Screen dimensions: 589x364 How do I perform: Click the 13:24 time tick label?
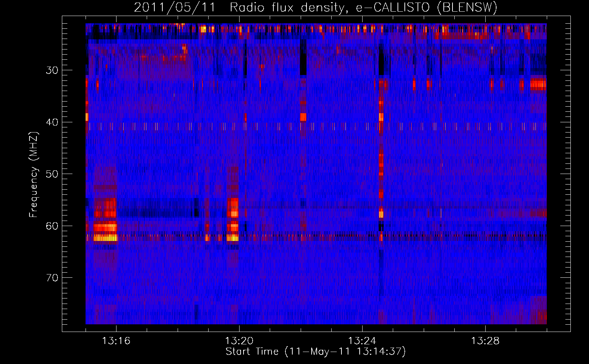coord(362,341)
